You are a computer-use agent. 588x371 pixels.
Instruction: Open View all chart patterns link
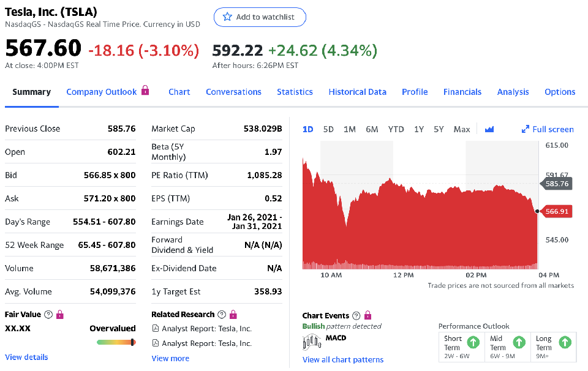coord(343,359)
